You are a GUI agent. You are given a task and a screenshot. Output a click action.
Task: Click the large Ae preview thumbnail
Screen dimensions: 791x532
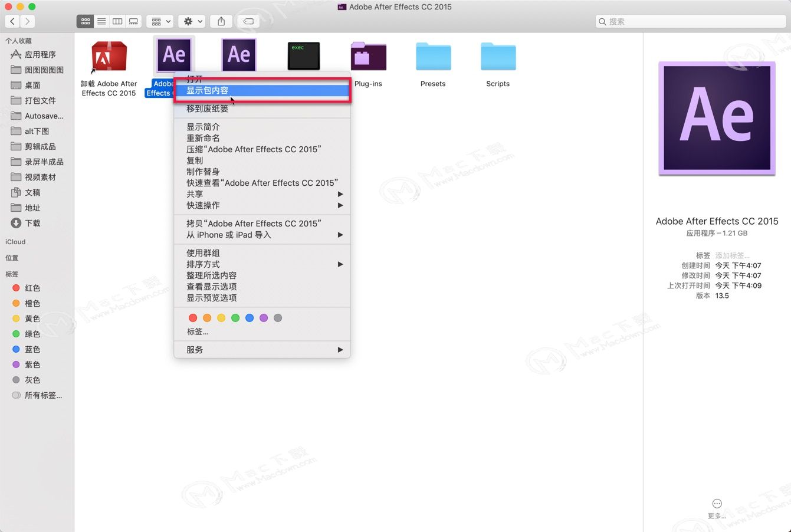click(x=717, y=118)
